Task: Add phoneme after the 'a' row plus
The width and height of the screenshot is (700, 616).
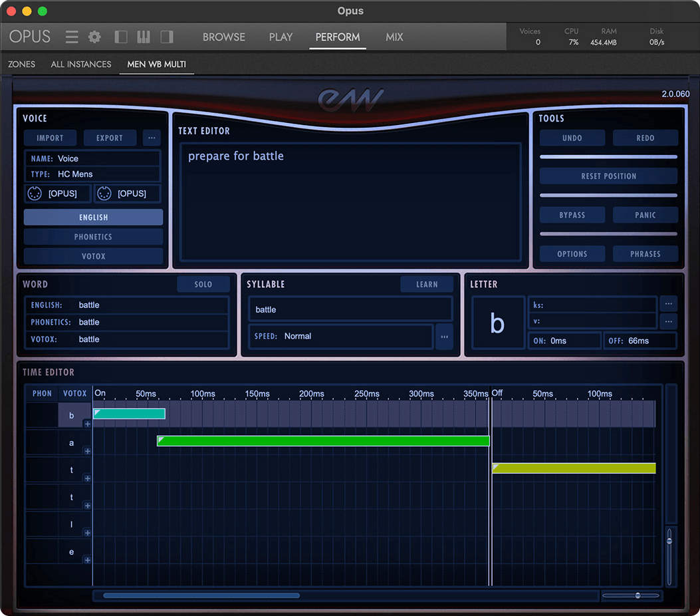Action: [x=88, y=451]
